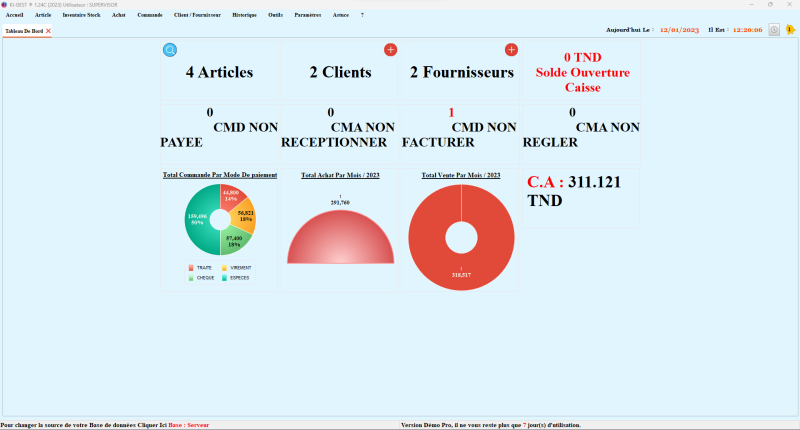The width and height of the screenshot is (800, 430).
Task: Click the Base : Serveur link
Action: [x=189, y=425]
